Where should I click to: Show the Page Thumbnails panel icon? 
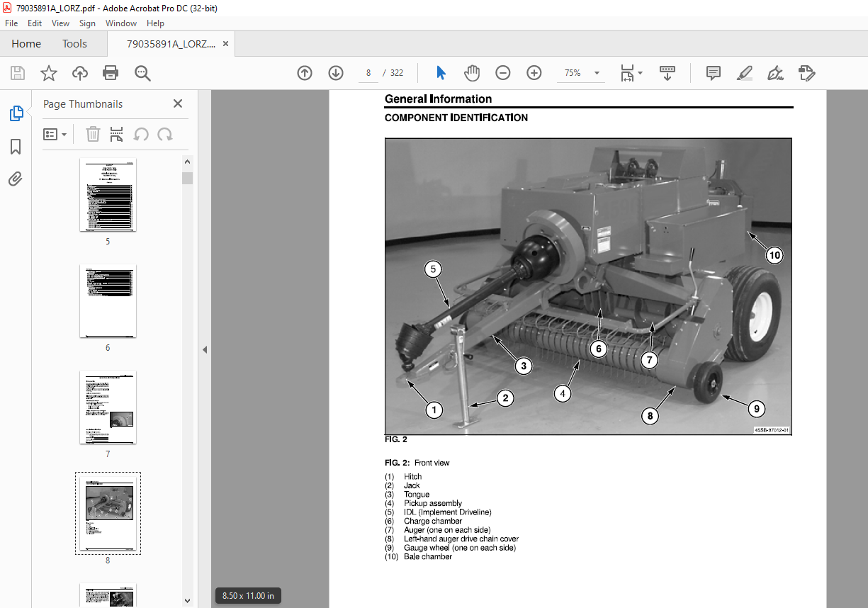tap(16, 113)
